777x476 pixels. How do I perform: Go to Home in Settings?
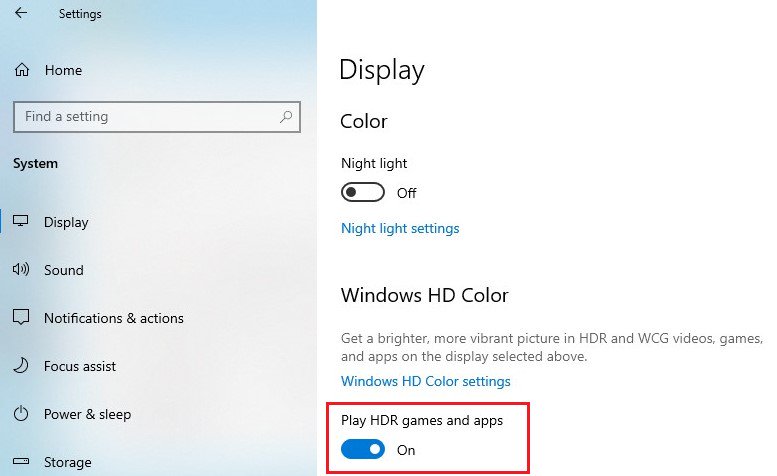point(63,71)
